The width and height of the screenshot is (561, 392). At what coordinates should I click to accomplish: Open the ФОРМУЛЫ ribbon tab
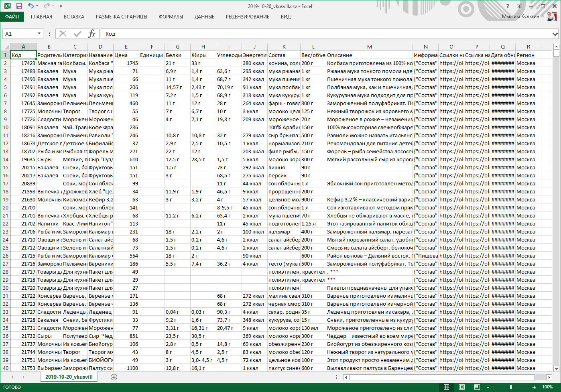click(171, 17)
